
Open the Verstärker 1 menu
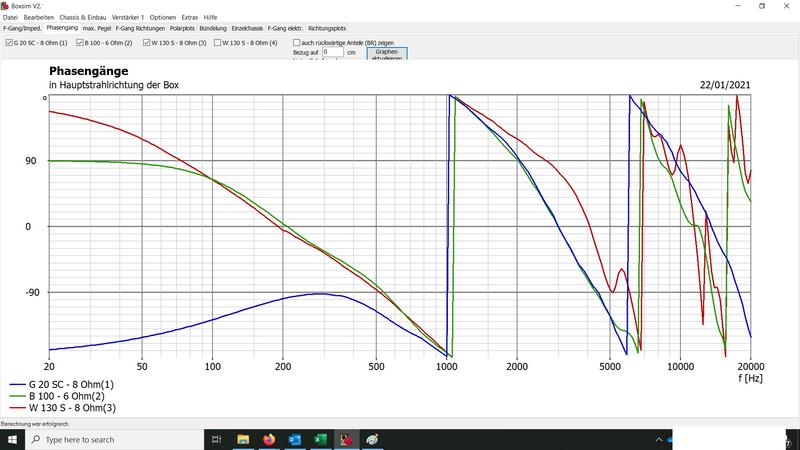[128, 17]
